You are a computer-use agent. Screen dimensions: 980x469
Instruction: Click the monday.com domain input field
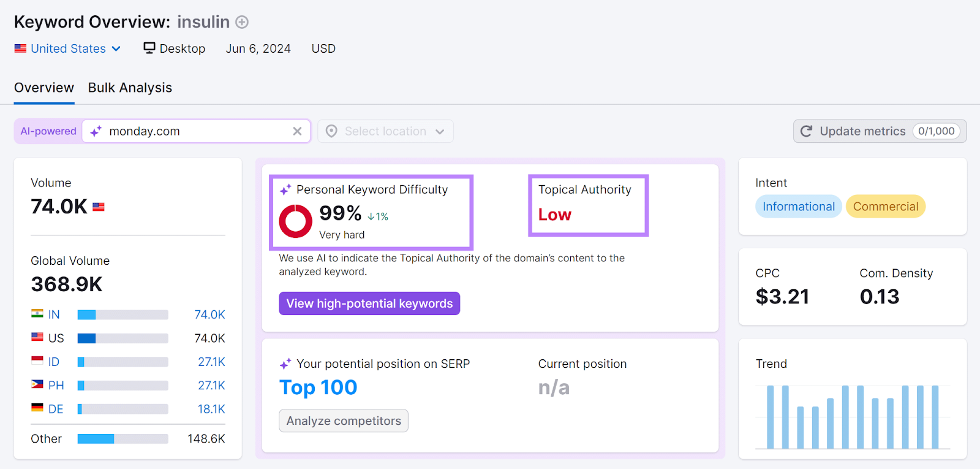196,131
